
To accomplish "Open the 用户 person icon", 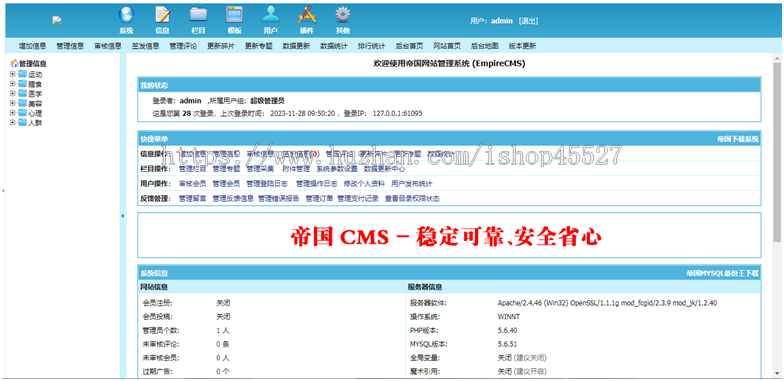I will pyautogui.click(x=270, y=14).
